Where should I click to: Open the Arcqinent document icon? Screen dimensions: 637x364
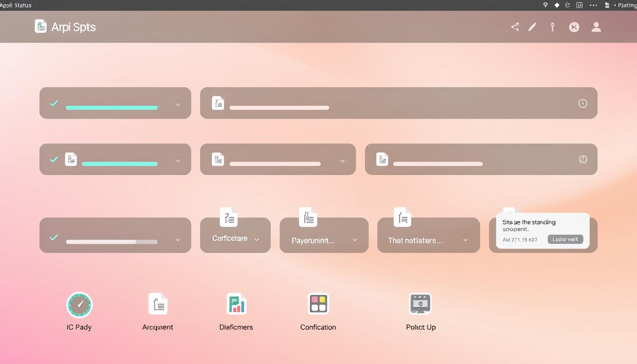coord(158,304)
